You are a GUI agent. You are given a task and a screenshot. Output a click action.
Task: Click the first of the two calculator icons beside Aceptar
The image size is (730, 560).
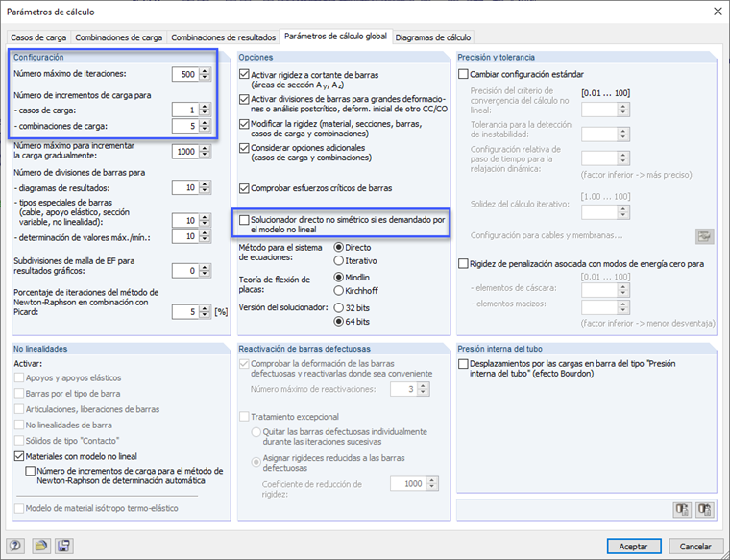(683, 510)
